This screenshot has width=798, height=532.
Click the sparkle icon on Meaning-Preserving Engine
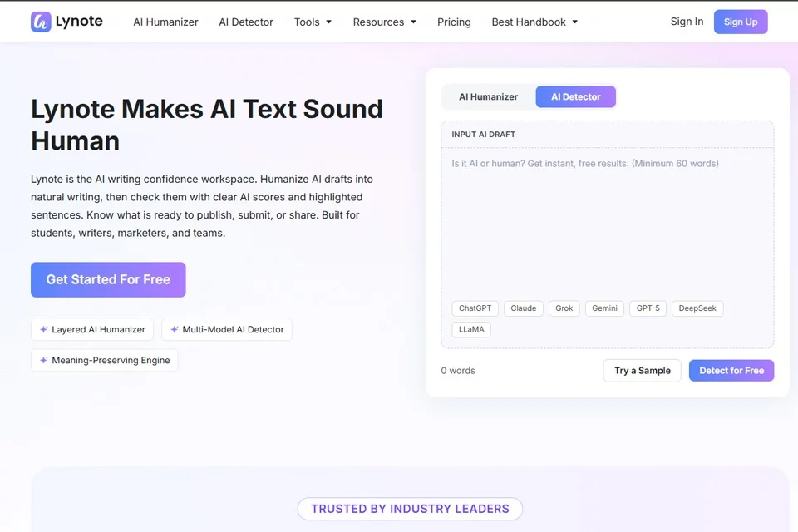(x=44, y=360)
